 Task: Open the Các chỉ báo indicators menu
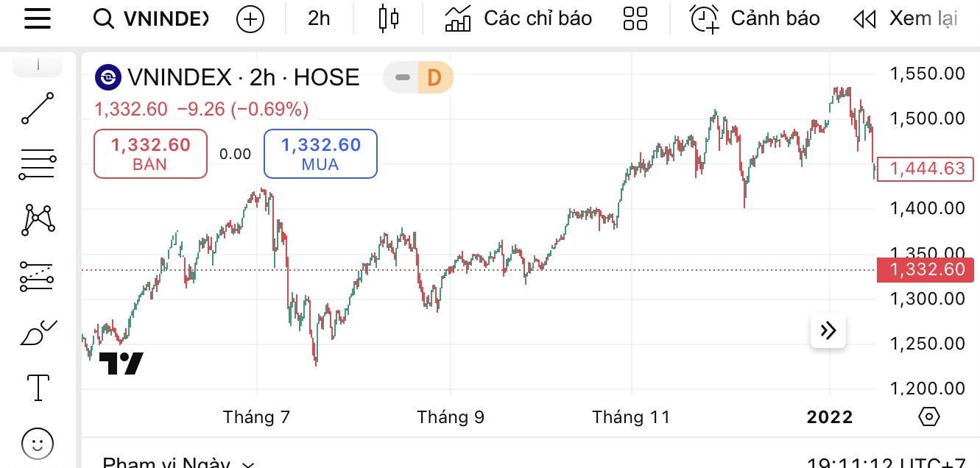tap(518, 19)
